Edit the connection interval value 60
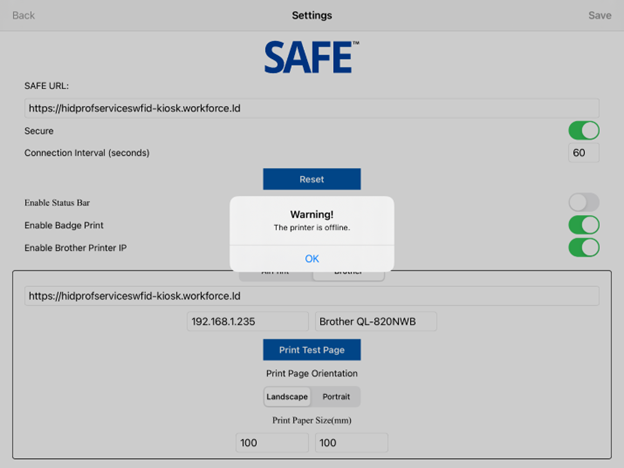 pyautogui.click(x=584, y=153)
